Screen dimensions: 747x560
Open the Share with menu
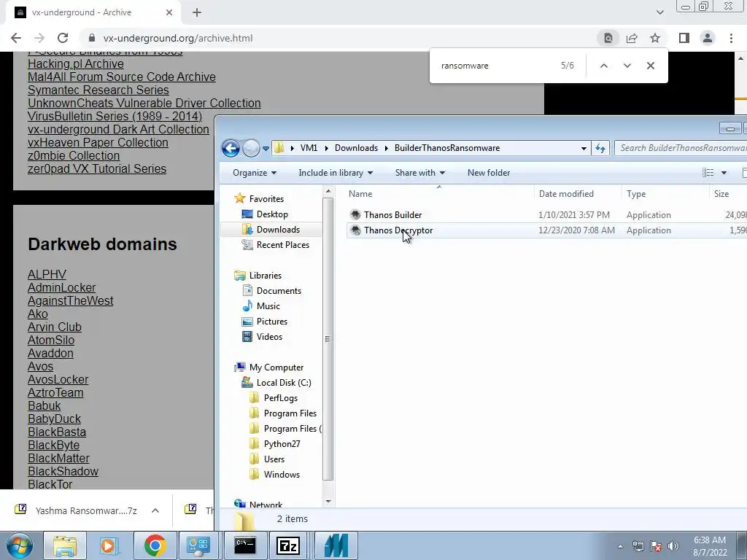click(419, 173)
